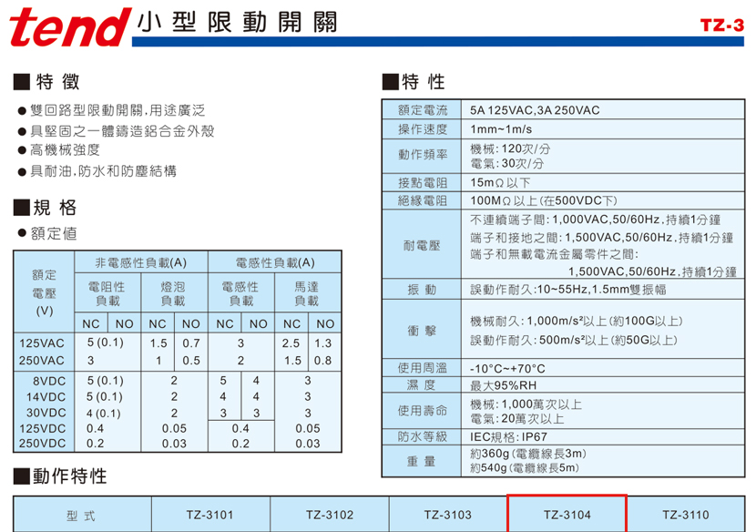Image resolution: width=756 pixels, height=532 pixels.
Task: Select value 100MΩ以上(在500VDC下)
Action: coord(544,200)
